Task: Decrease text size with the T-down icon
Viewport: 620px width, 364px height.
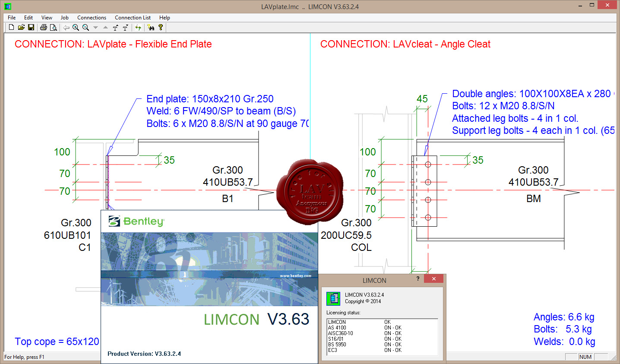Action: [x=125, y=27]
